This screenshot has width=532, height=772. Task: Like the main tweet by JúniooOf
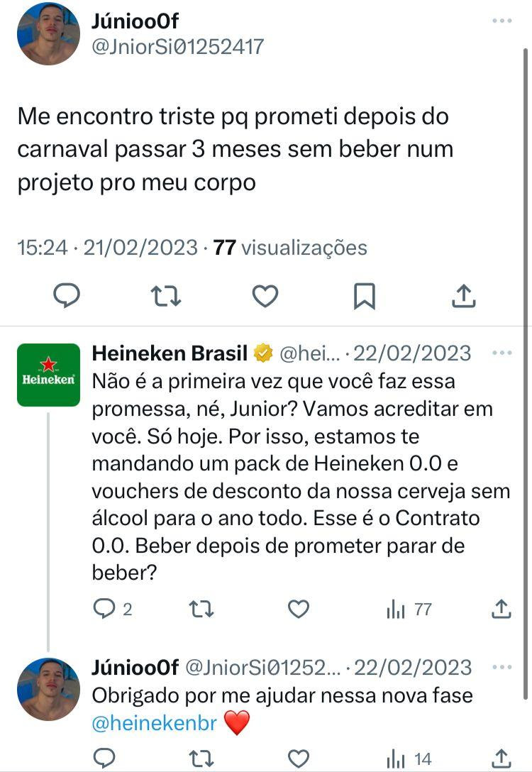click(265, 295)
